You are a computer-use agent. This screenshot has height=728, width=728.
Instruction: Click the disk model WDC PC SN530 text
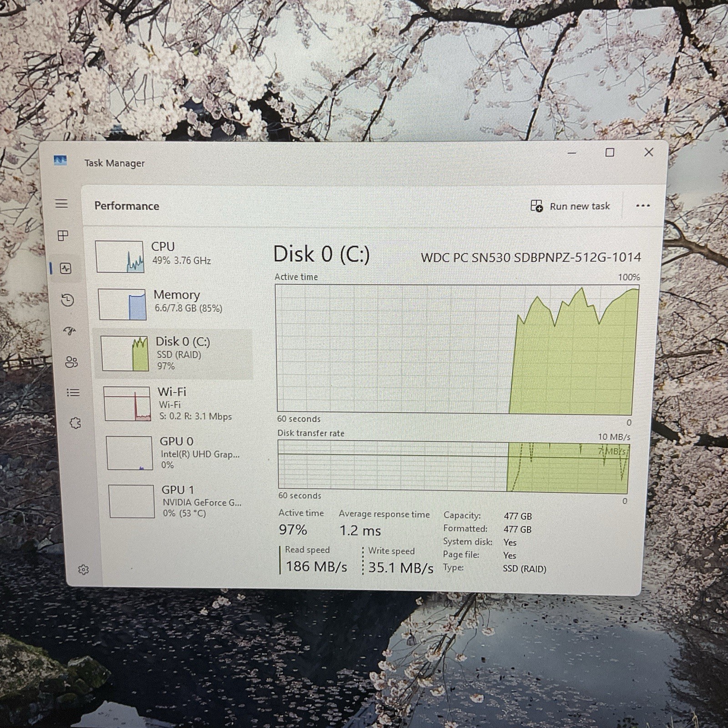[x=531, y=257]
